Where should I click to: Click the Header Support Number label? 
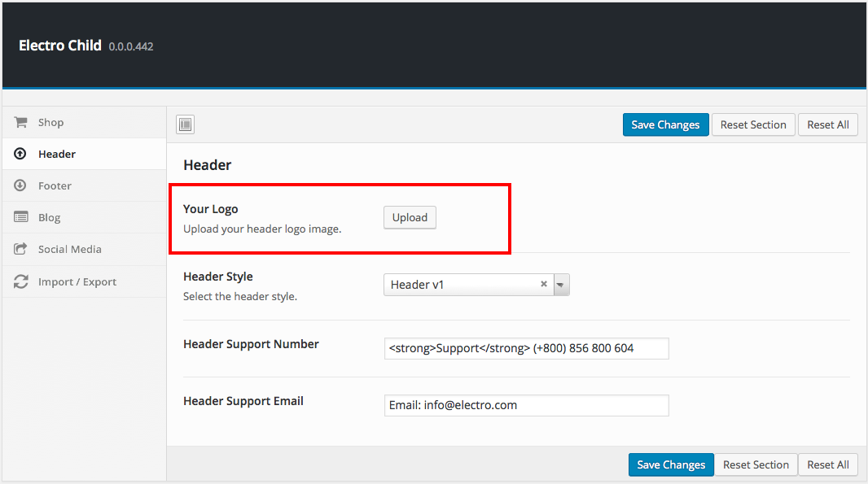click(x=251, y=344)
